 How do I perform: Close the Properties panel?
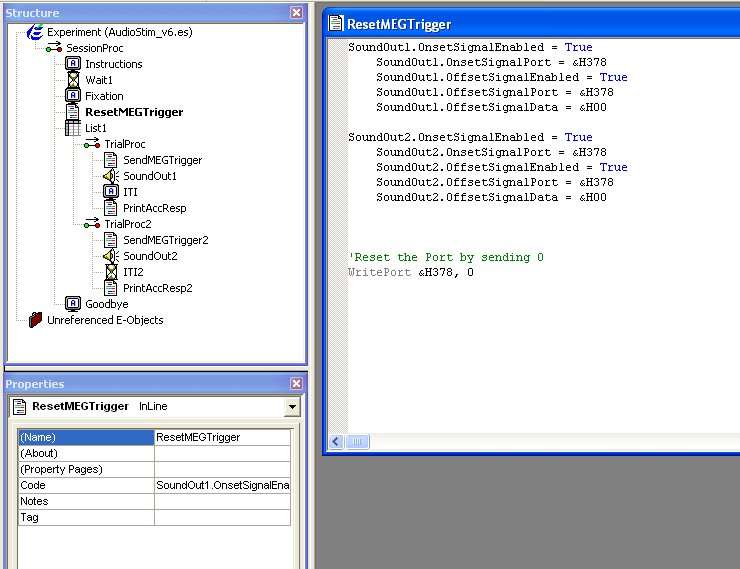(x=296, y=384)
